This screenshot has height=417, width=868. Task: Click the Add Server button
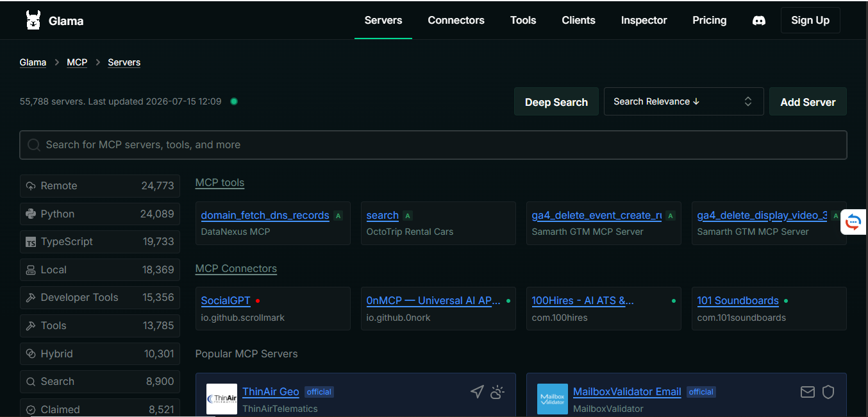808,102
